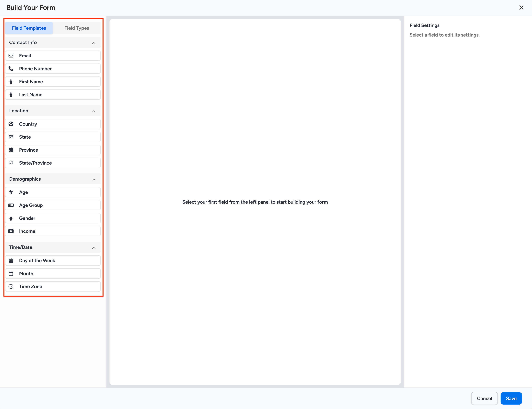Add the Last Name field template
Screen dimensions: 532x409
[53, 95]
